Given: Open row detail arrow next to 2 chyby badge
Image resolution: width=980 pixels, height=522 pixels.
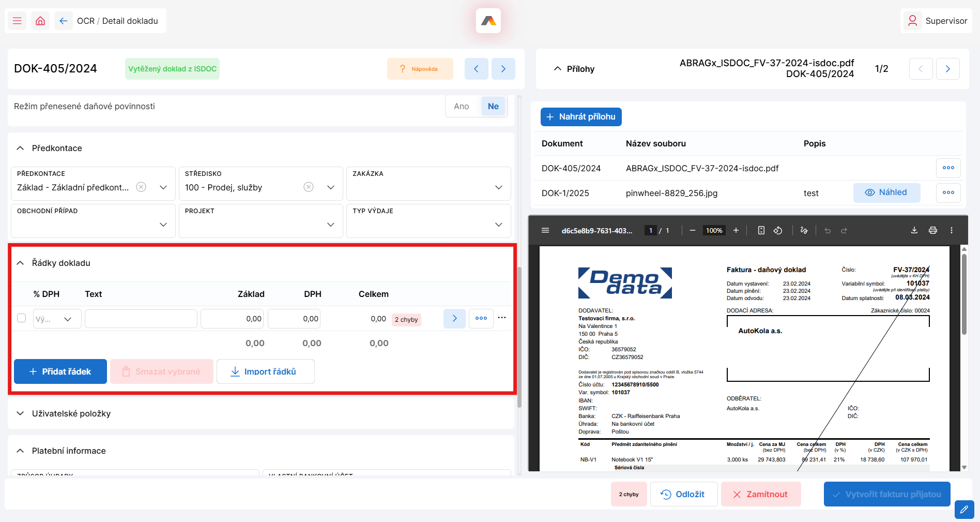Looking at the screenshot, I should (455, 319).
